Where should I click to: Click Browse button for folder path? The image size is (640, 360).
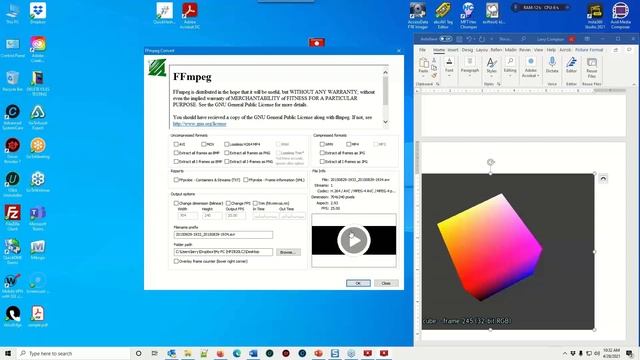click(x=288, y=252)
